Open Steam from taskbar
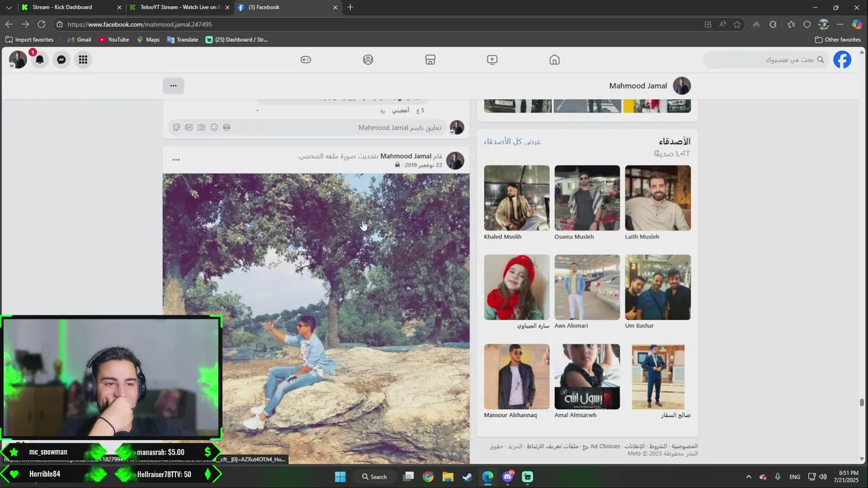The image size is (868, 488). click(467, 476)
